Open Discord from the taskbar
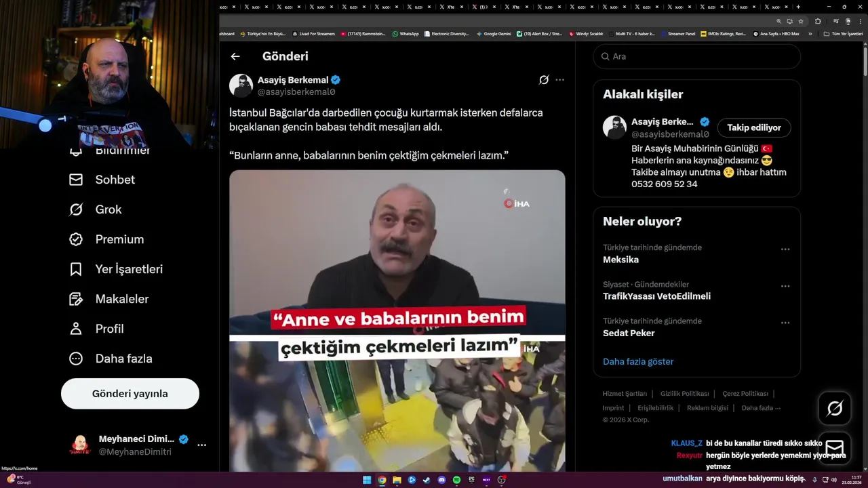868x488 pixels. [441, 480]
